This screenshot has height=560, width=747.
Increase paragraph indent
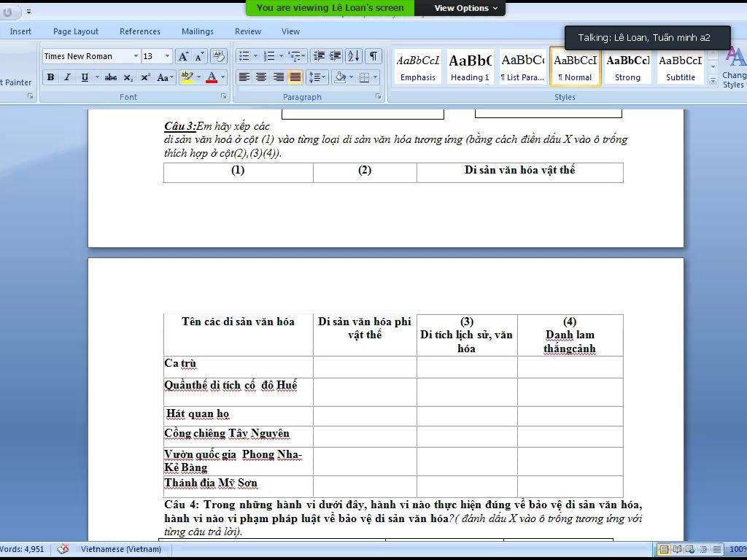tap(336, 56)
